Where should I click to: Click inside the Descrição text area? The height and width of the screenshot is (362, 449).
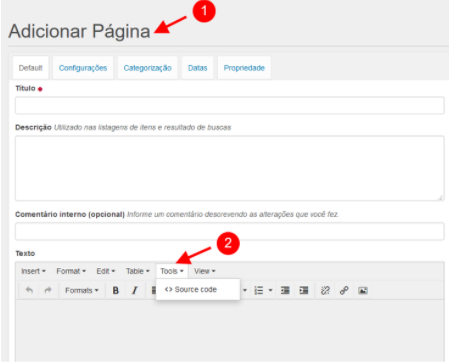click(230, 168)
